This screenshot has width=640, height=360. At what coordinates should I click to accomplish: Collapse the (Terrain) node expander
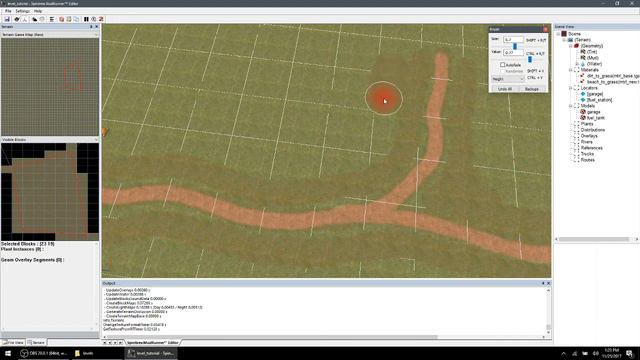(x=564, y=40)
